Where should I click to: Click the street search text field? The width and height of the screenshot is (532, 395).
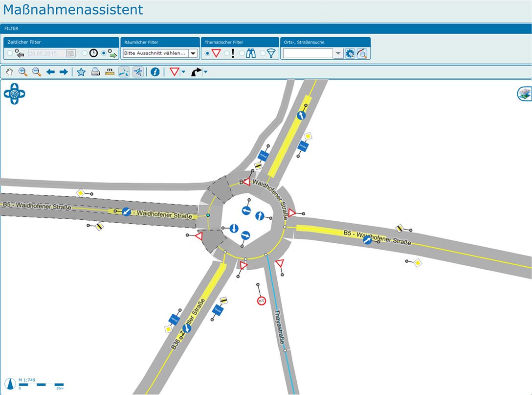308,53
